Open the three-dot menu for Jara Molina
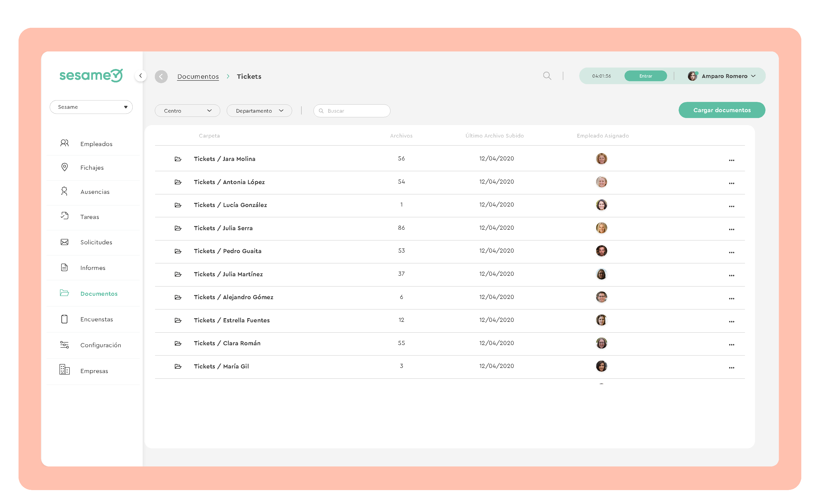Viewport: 813px width, 504px height. [731, 160]
